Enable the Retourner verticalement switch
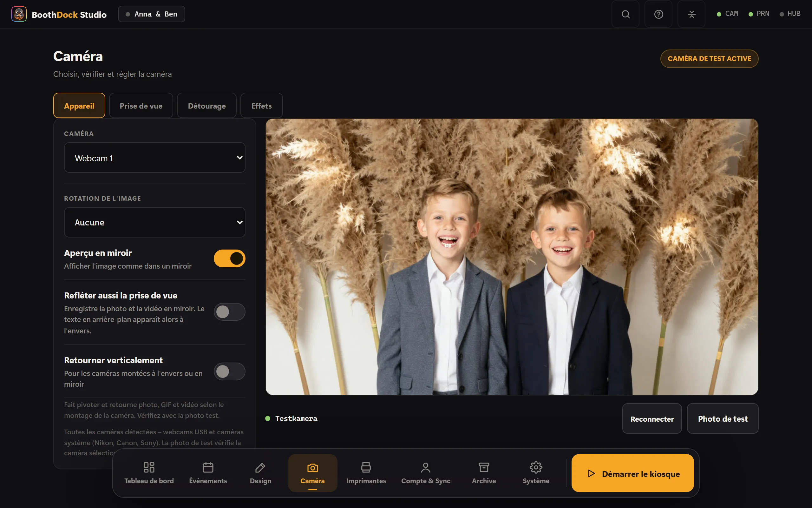This screenshot has height=508, width=812. click(230, 371)
